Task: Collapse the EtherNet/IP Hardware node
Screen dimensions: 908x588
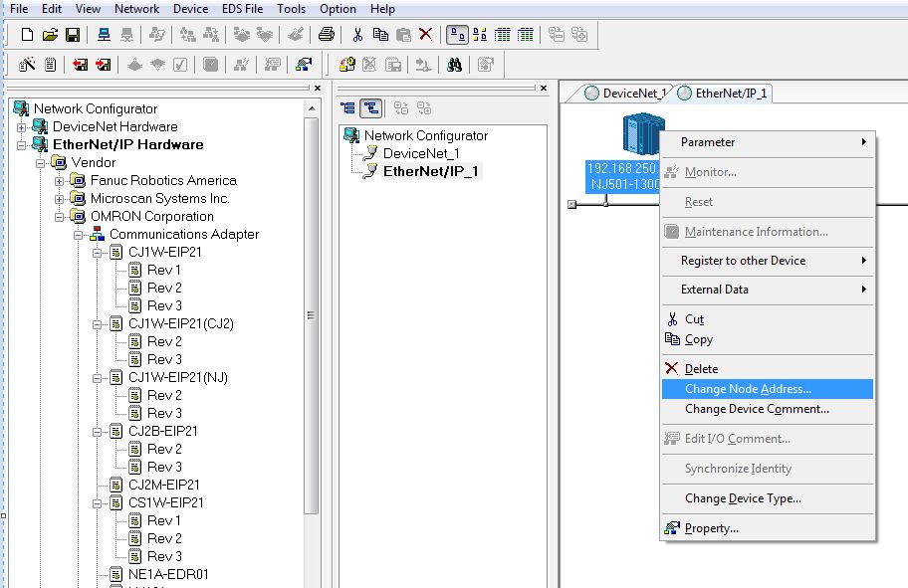Action: coord(22,144)
